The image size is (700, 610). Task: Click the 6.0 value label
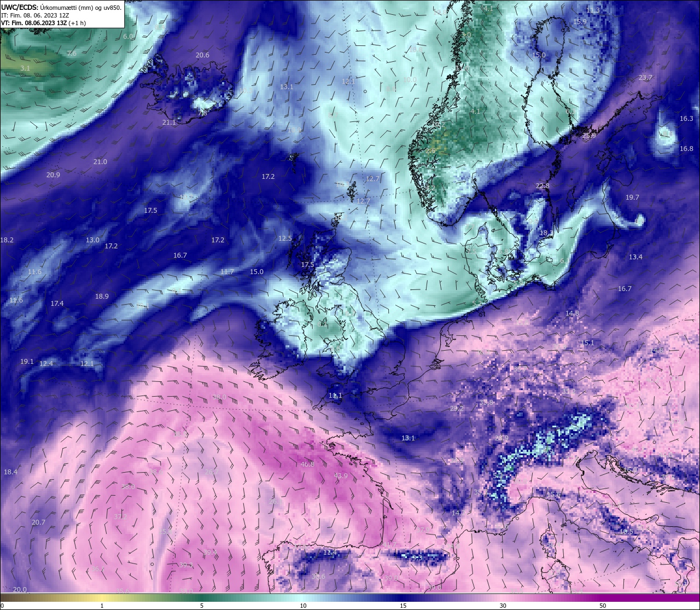click(128, 36)
